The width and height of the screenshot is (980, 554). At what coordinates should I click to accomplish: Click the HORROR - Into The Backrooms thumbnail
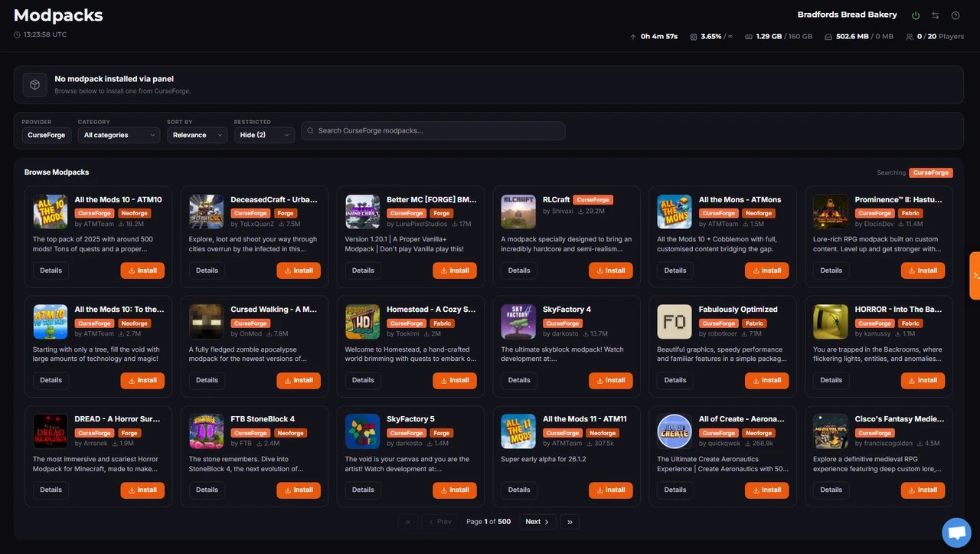[831, 322]
